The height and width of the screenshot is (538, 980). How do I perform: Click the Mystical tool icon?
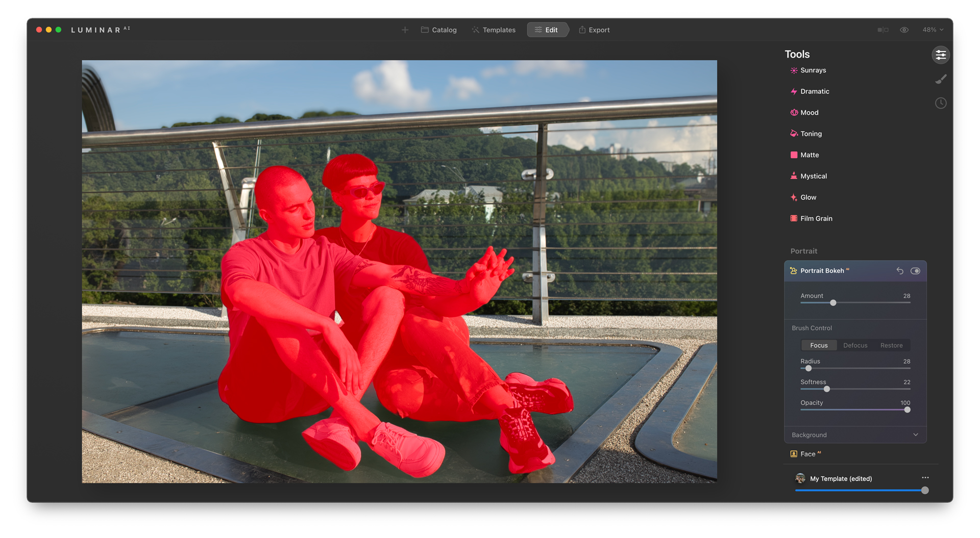[x=794, y=176]
